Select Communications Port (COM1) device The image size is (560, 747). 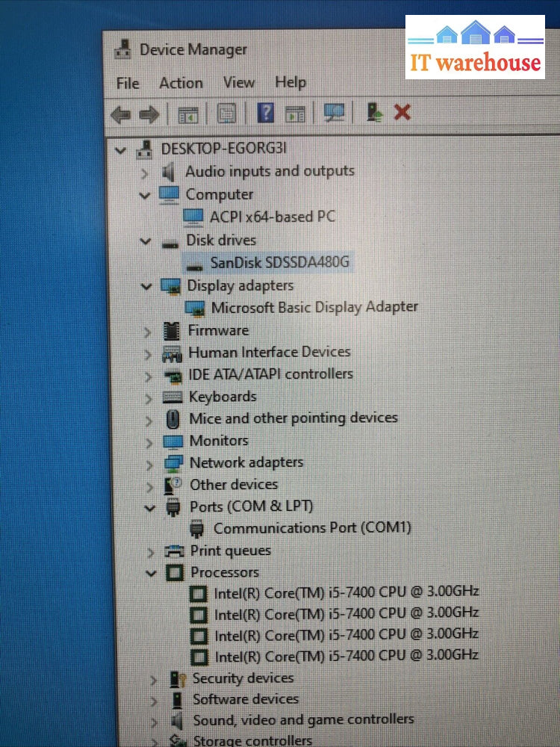312,528
